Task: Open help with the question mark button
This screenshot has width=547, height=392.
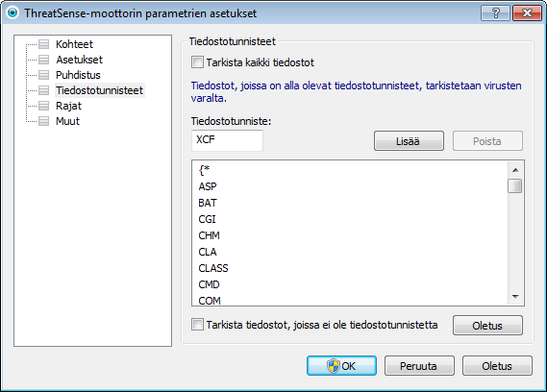Action: coord(495,13)
